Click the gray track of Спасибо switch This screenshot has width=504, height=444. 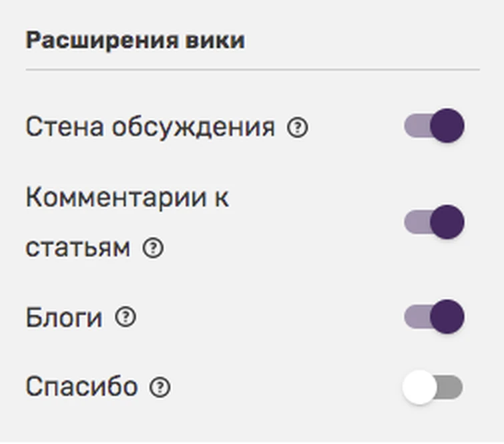point(451,387)
